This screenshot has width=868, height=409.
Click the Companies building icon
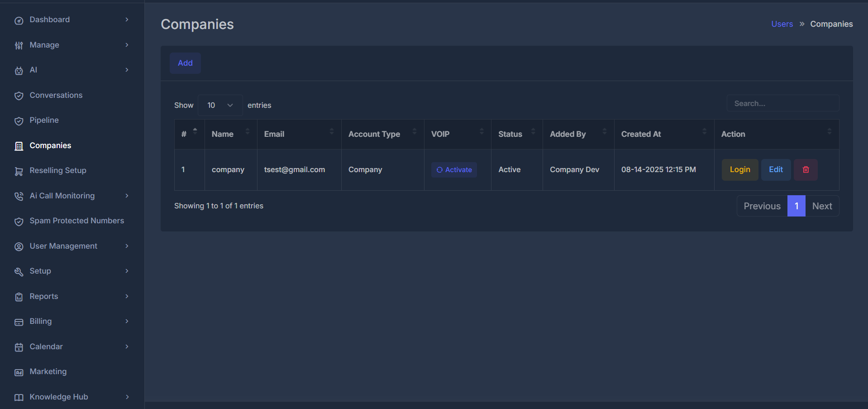point(19,146)
